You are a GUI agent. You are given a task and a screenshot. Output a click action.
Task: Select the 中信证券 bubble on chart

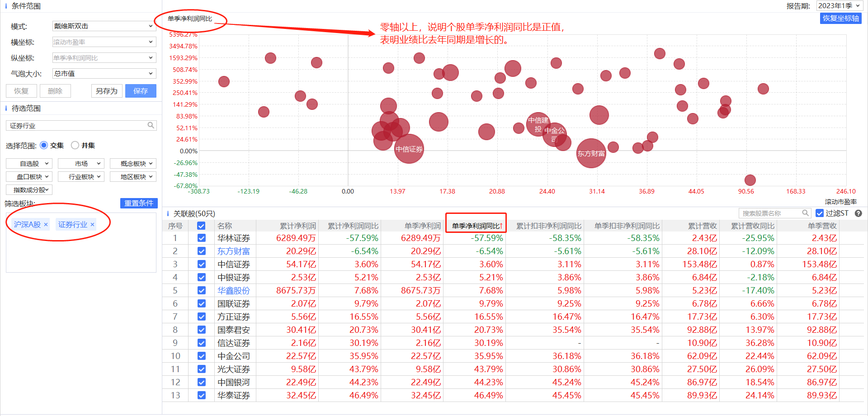409,149
